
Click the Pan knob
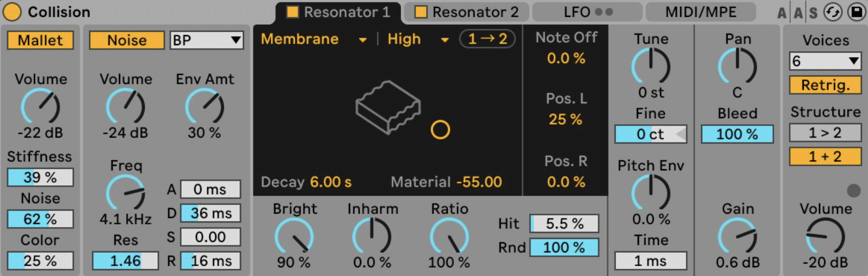click(x=737, y=66)
